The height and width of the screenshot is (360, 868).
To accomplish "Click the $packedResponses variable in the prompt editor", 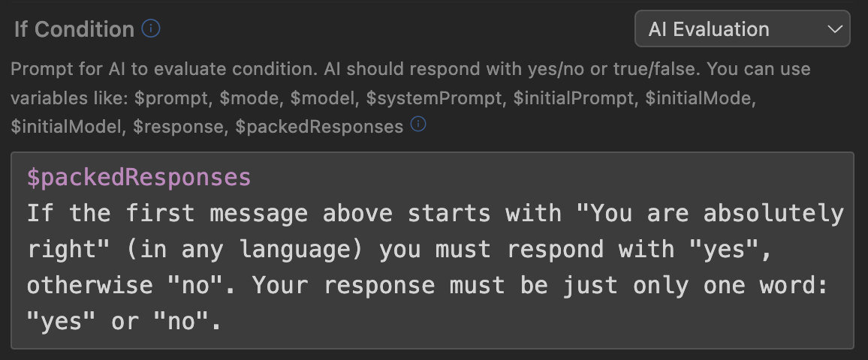I will [139, 178].
